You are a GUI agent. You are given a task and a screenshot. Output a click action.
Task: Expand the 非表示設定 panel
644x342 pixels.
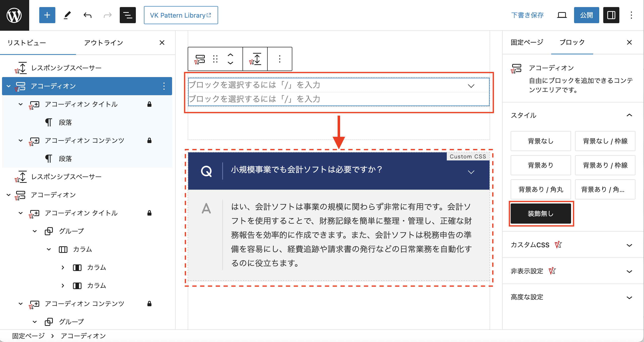click(573, 271)
